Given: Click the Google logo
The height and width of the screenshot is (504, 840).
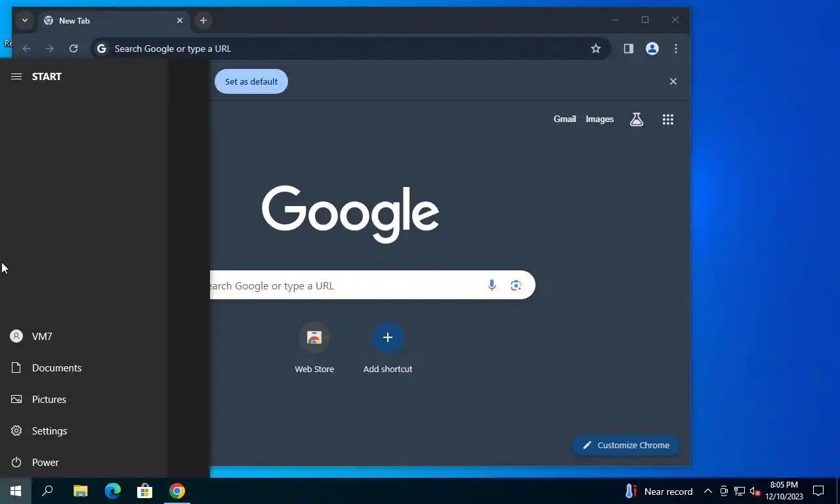Looking at the screenshot, I should coord(350,214).
